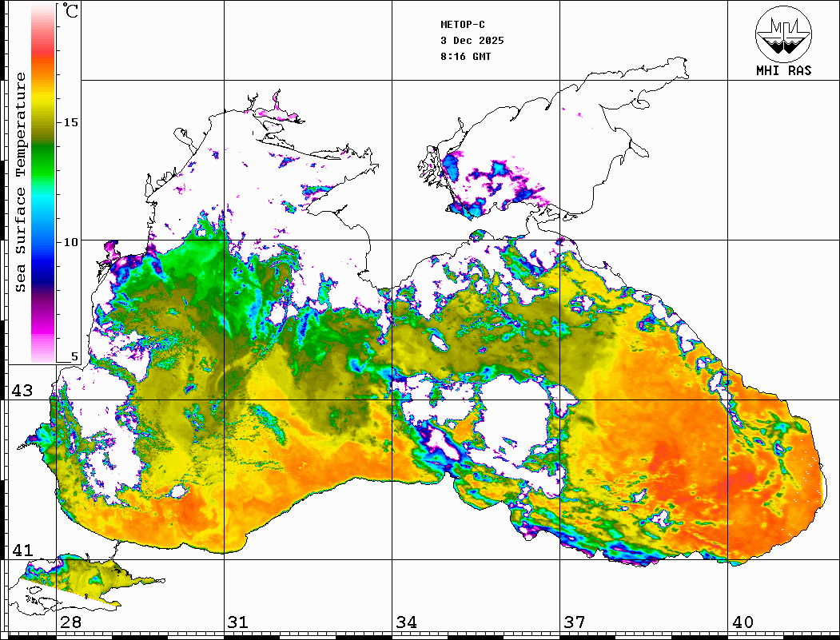Click the 10 mark on temperature scale
The image size is (840, 640).
click(x=71, y=241)
